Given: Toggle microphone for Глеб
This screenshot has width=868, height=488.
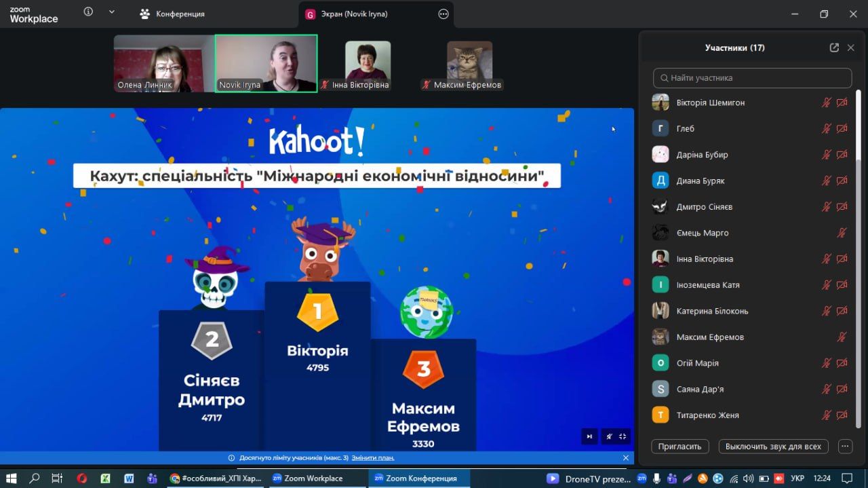Looking at the screenshot, I should [827, 128].
